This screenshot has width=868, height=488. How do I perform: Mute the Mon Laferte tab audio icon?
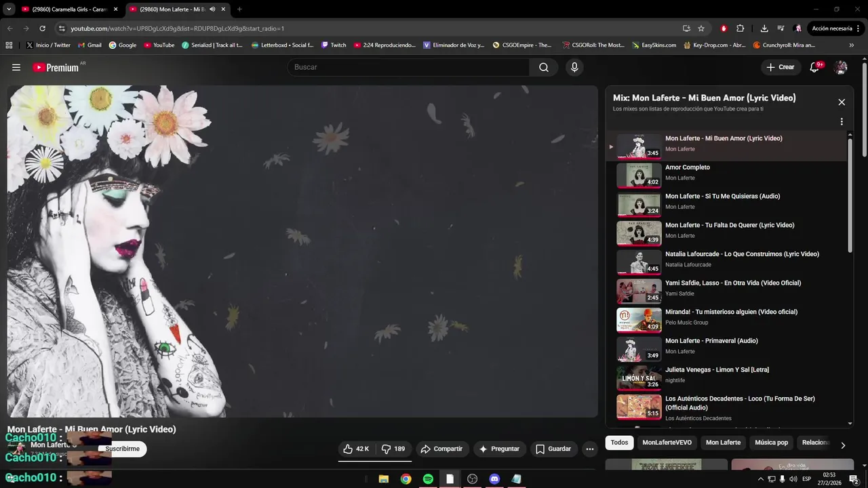tap(212, 9)
